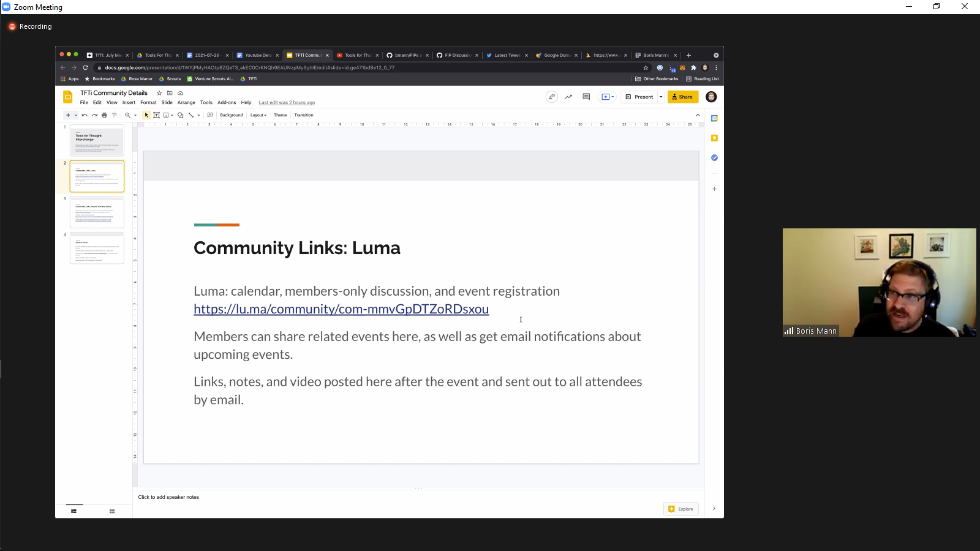
Task: Click the print icon in Slides toolbar
Action: (104, 115)
